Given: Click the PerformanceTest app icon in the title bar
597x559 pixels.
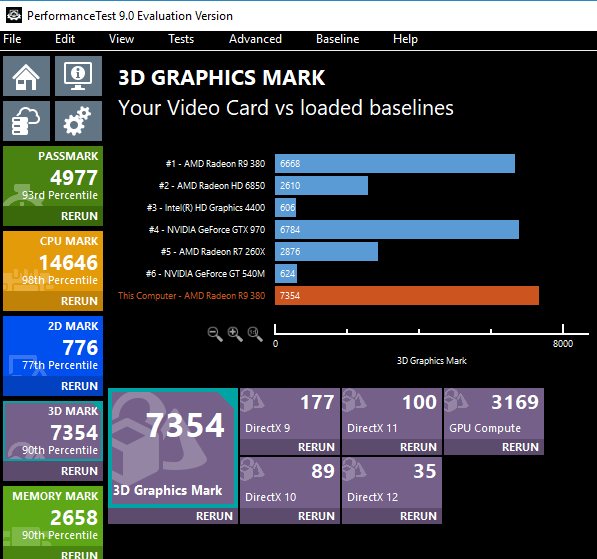Looking at the screenshot, I should (x=14, y=16).
